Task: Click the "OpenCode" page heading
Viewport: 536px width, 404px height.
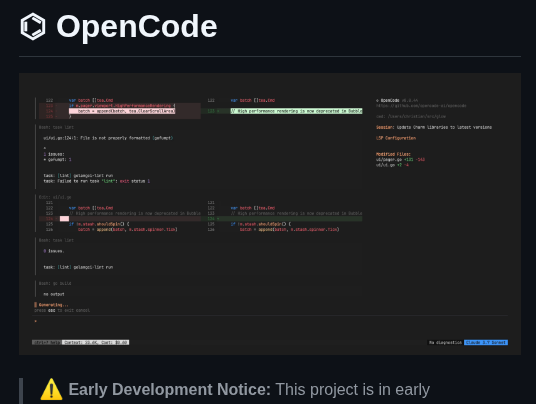Action: click(x=137, y=27)
